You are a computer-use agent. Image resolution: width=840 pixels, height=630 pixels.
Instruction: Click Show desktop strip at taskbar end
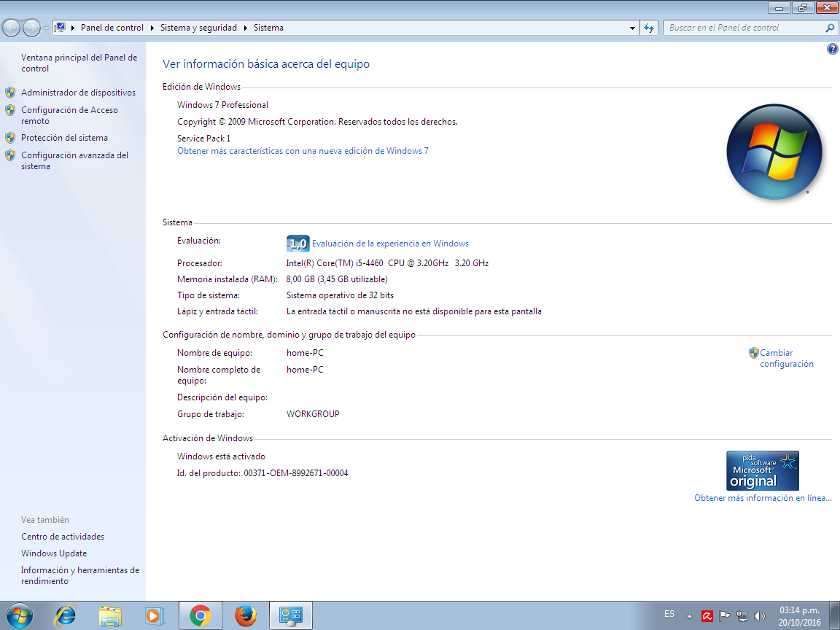[x=835, y=616]
